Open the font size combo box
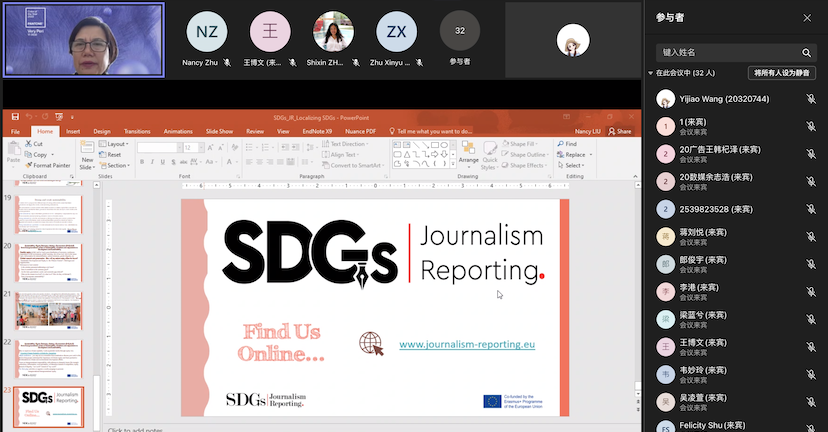This screenshot has height=432, width=828. coord(194,147)
